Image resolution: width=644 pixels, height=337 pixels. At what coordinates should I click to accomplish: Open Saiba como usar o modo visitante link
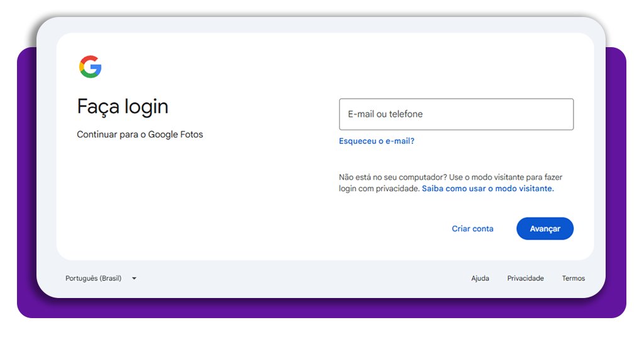[x=487, y=189]
